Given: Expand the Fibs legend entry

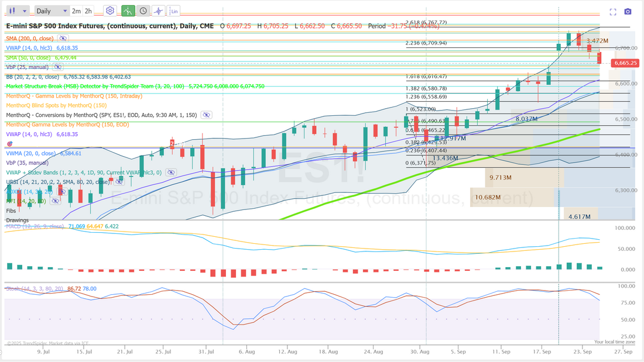Looking at the screenshot, I should (11, 210).
